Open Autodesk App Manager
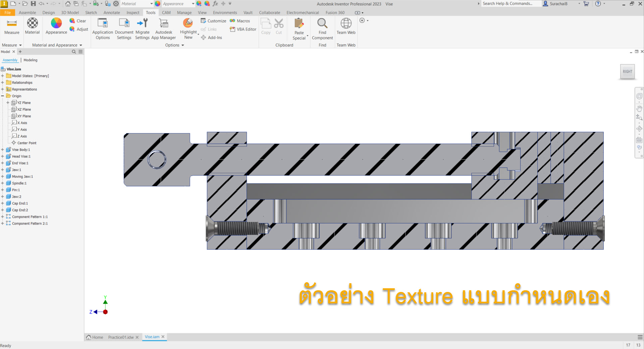 pyautogui.click(x=164, y=23)
